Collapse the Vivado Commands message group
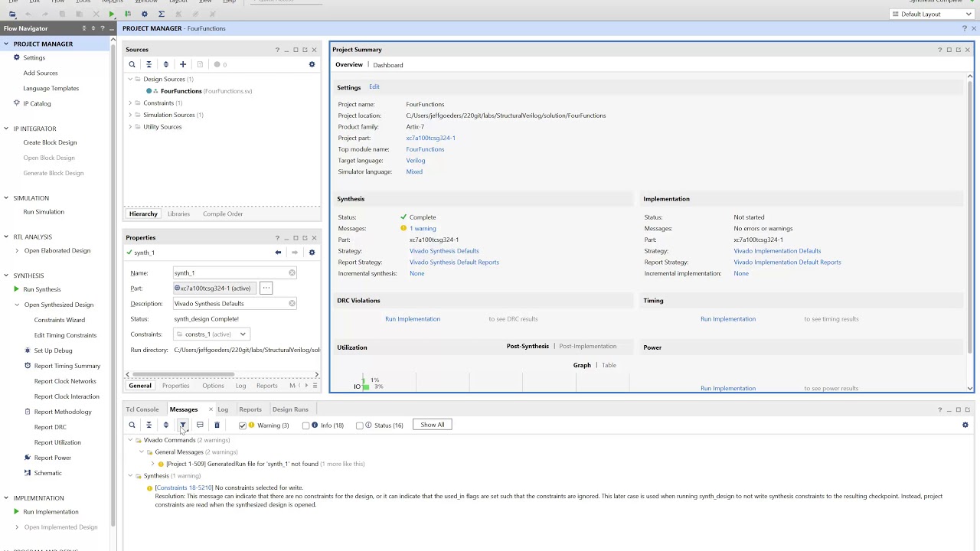Viewport: 980px width, 551px height. (x=130, y=440)
